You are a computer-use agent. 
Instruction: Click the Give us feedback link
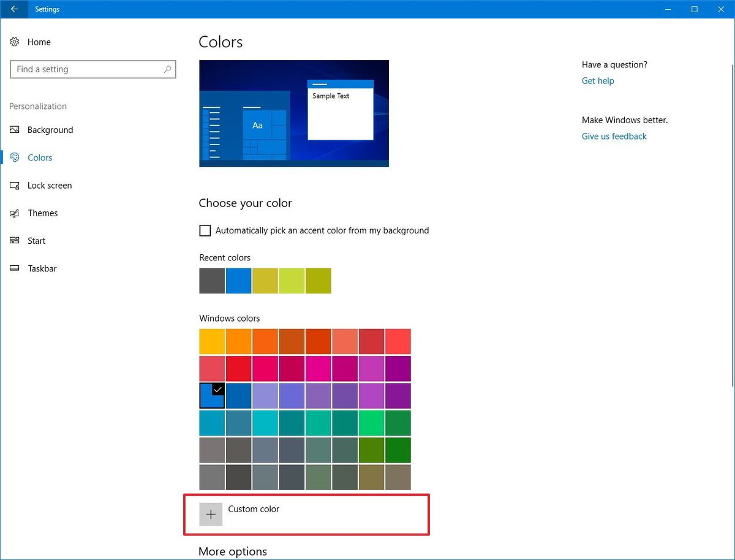coord(614,137)
